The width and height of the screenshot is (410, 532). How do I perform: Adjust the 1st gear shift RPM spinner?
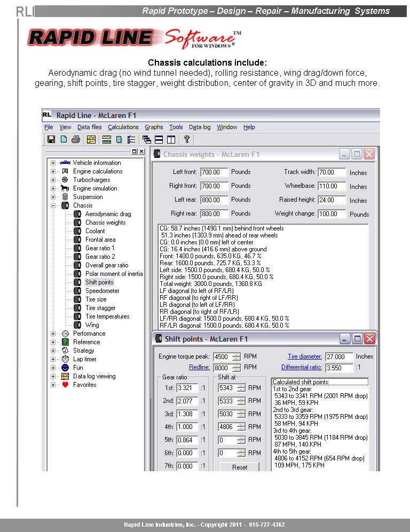(241, 388)
